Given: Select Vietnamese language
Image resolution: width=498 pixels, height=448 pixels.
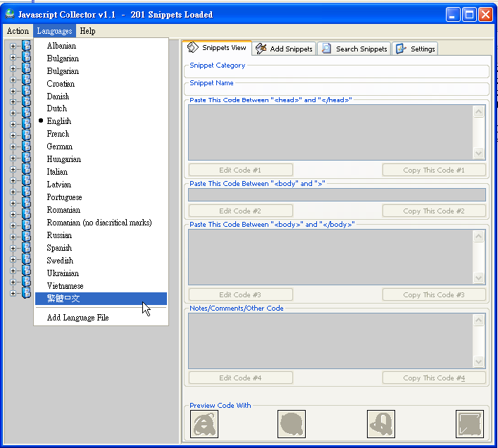Looking at the screenshot, I should [101, 286].
